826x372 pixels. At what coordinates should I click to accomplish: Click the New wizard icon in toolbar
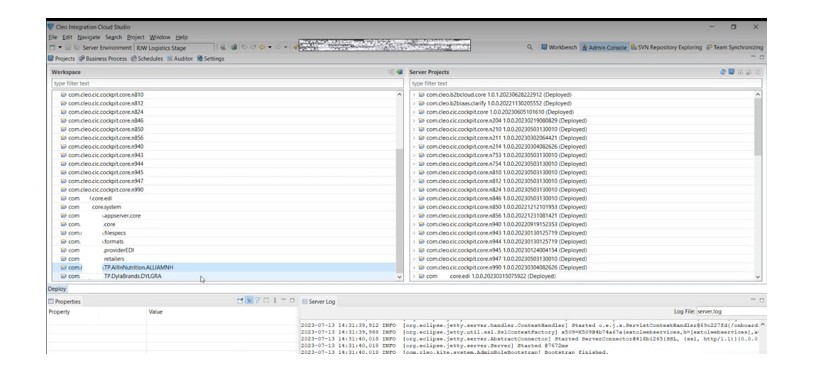click(52, 47)
